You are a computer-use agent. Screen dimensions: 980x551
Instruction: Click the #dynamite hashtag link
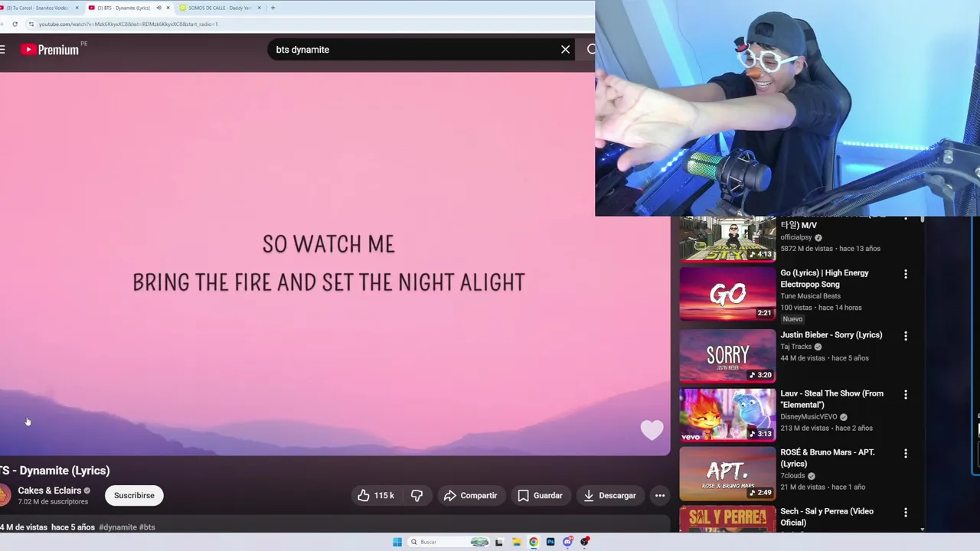click(x=118, y=527)
